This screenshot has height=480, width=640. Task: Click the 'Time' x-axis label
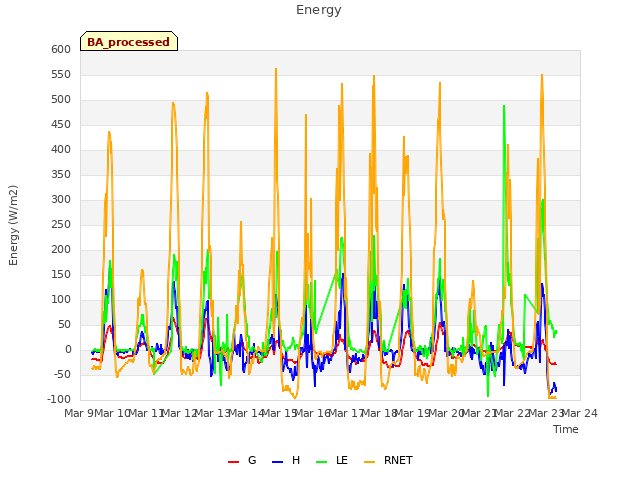pos(565,429)
